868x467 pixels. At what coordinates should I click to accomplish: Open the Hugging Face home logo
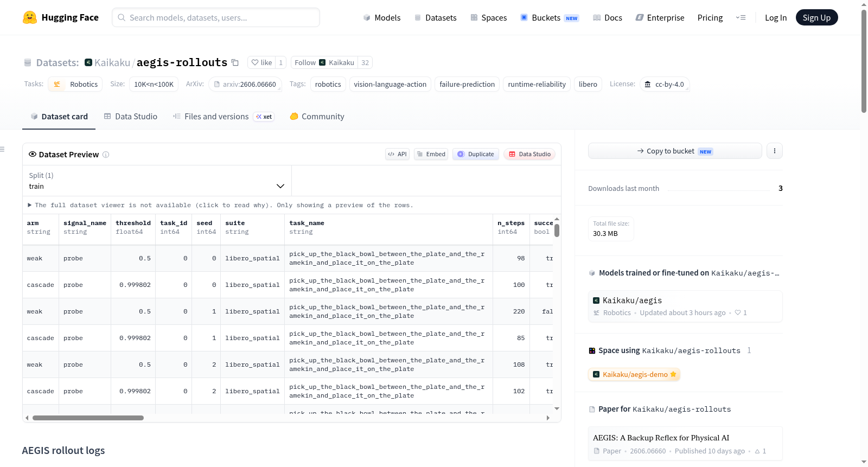(x=61, y=17)
